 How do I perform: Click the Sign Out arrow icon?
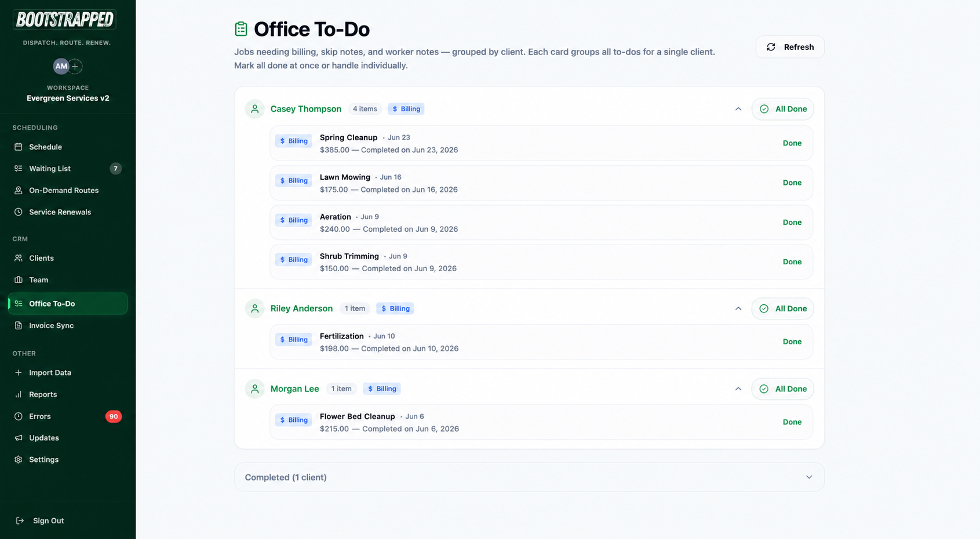pyautogui.click(x=20, y=520)
